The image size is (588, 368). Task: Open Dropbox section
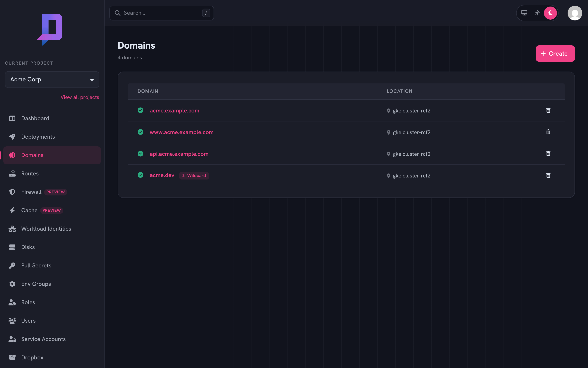[52, 358]
